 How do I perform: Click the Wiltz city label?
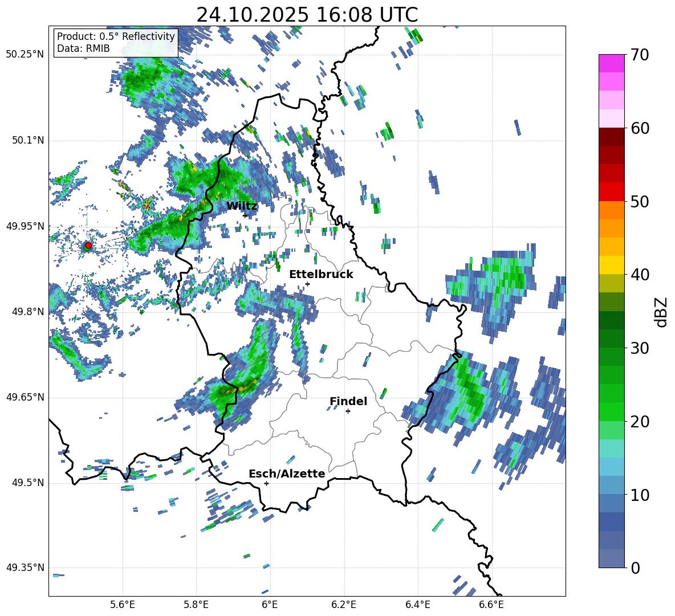click(x=242, y=206)
